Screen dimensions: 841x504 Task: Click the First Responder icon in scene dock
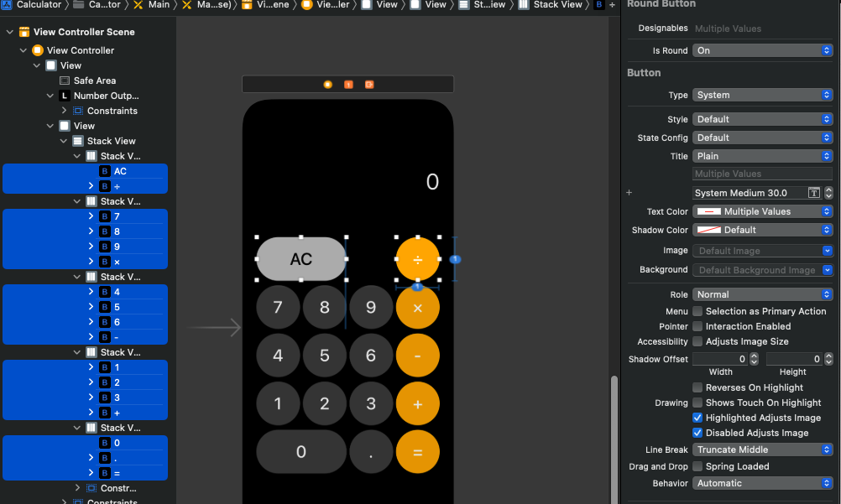coord(348,85)
